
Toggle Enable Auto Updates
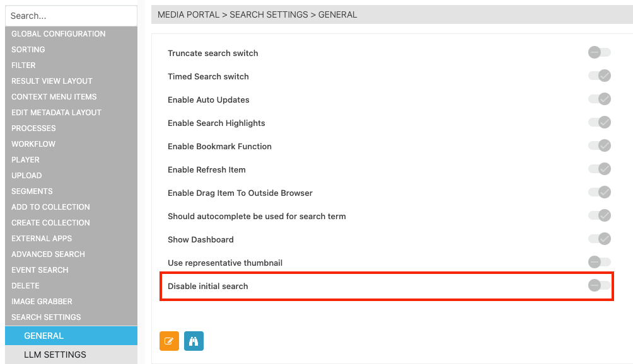click(x=599, y=100)
